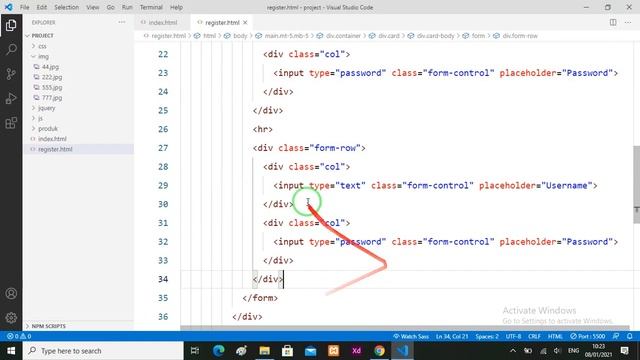Open notifications bell in status bar
The height and width of the screenshot is (360, 640).
tap(629, 336)
